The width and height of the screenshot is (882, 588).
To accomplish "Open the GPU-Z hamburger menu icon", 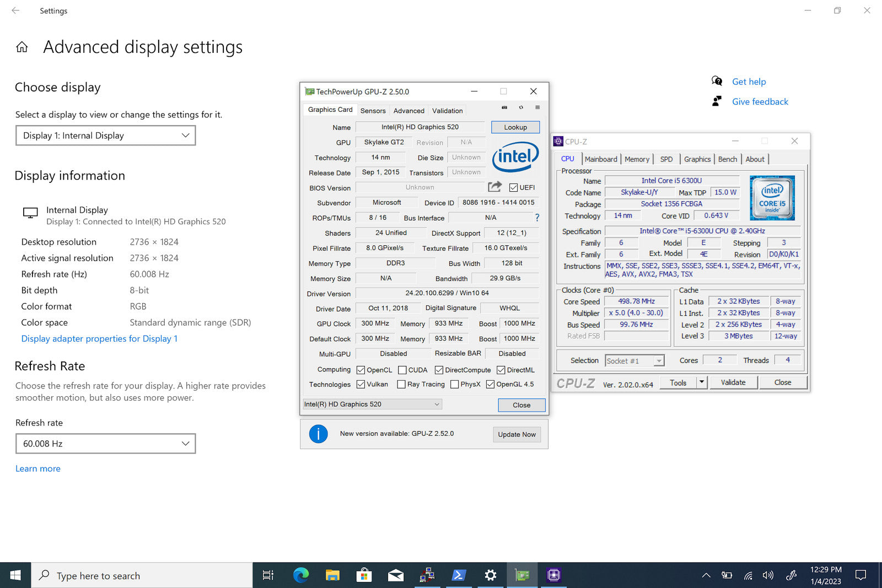I will tap(537, 107).
